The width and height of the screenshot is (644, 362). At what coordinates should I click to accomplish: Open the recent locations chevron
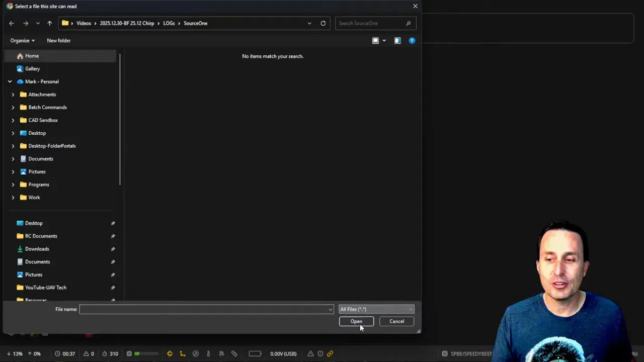click(38, 23)
